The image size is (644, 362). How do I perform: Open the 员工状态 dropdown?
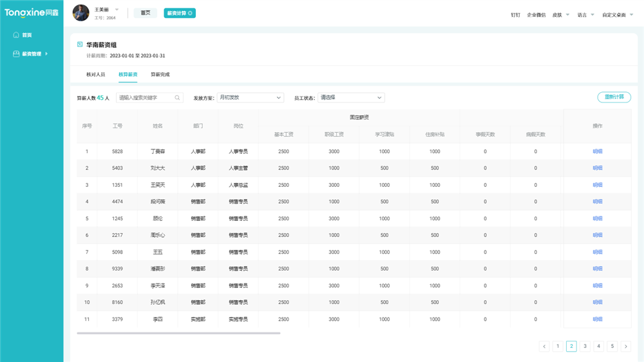351,98
